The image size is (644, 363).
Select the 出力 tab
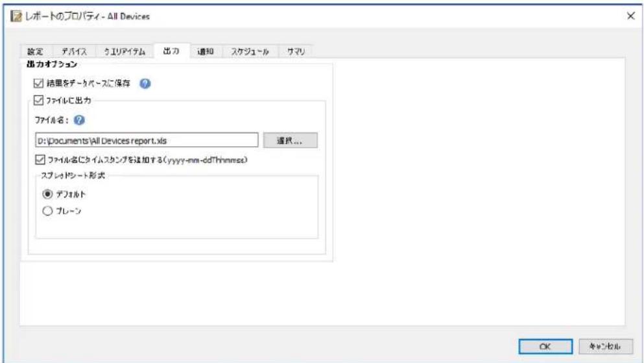click(x=171, y=51)
